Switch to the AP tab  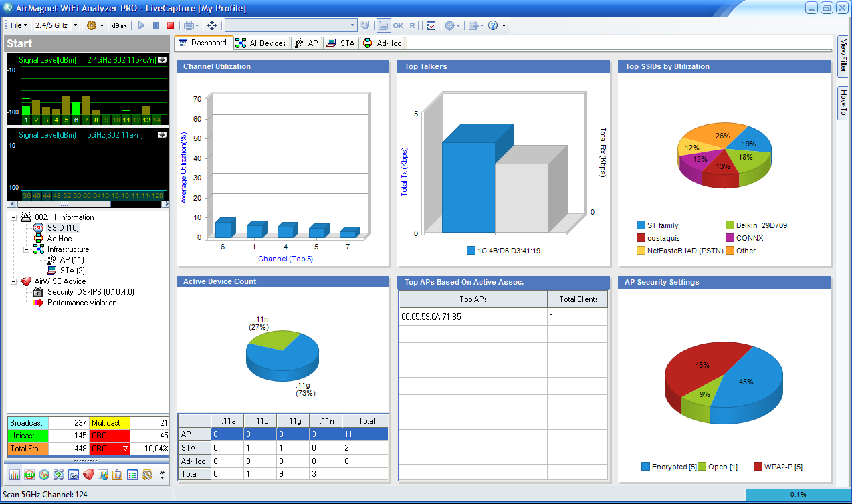[x=306, y=43]
